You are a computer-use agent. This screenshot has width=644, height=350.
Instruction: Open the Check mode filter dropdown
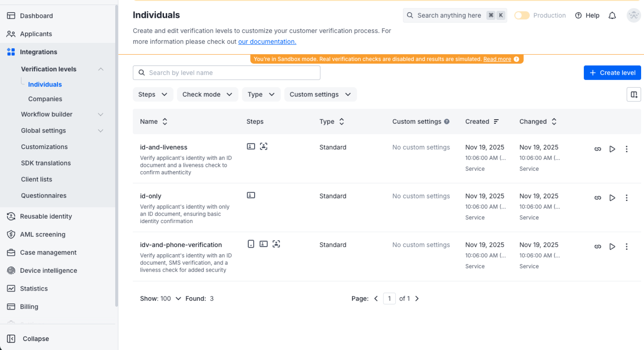pos(207,95)
